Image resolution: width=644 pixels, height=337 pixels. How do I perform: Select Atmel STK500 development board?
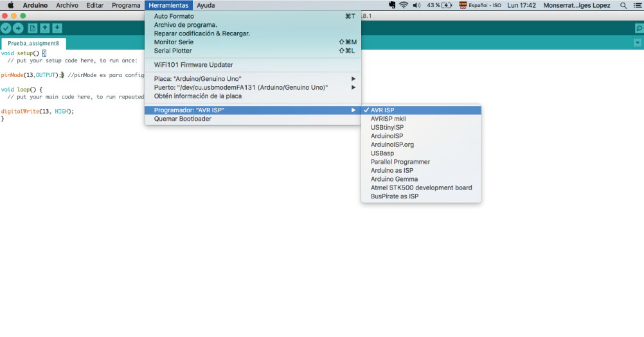point(421,187)
